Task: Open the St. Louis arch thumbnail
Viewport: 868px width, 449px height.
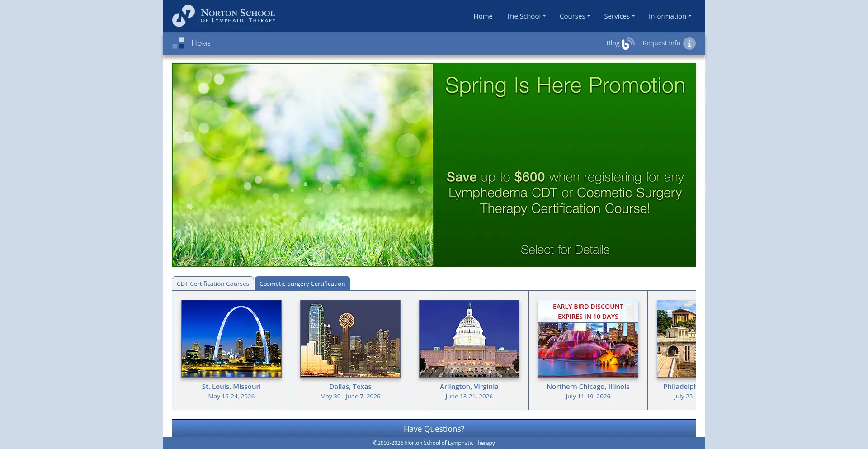Action: 231,339
